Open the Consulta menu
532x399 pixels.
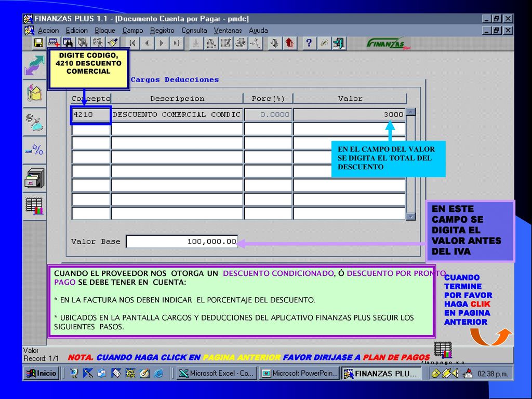194,31
